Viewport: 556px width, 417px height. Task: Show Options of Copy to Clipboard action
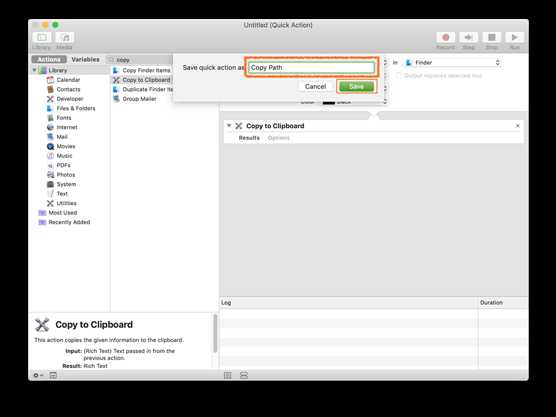(279, 138)
